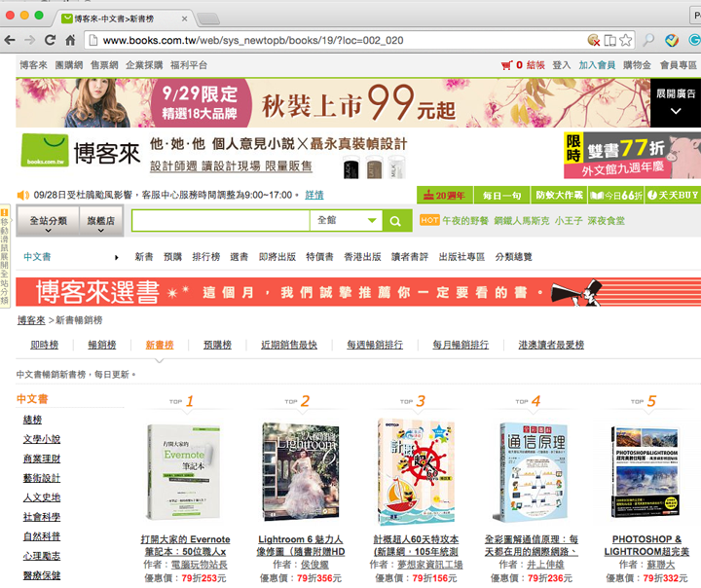Viewport: 701px width, 588px height.
Task: Close the 博客來 browser tab
Action: click(x=184, y=18)
